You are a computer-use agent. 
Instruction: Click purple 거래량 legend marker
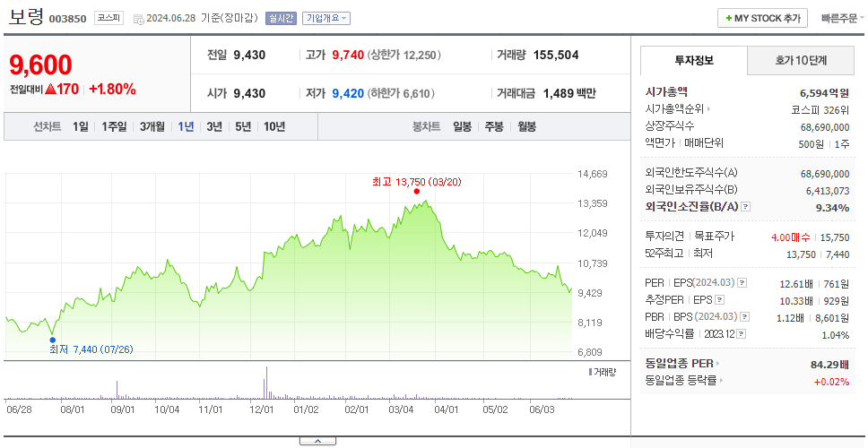tap(590, 372)
